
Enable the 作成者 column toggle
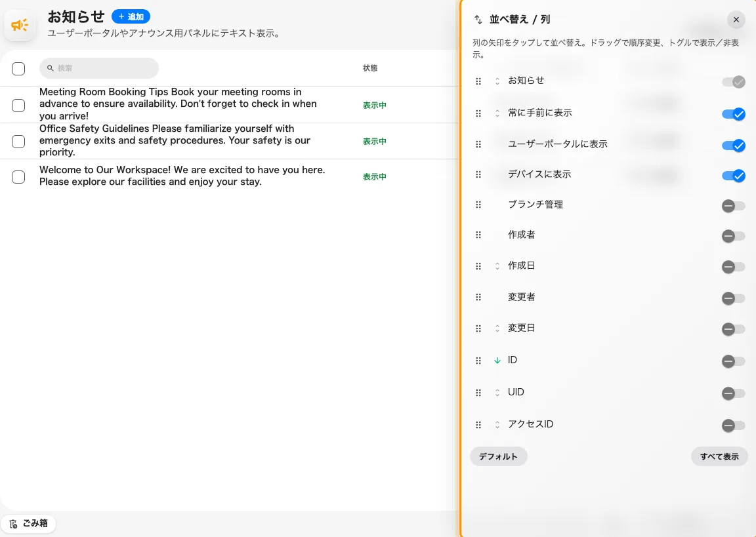point(733,236)
